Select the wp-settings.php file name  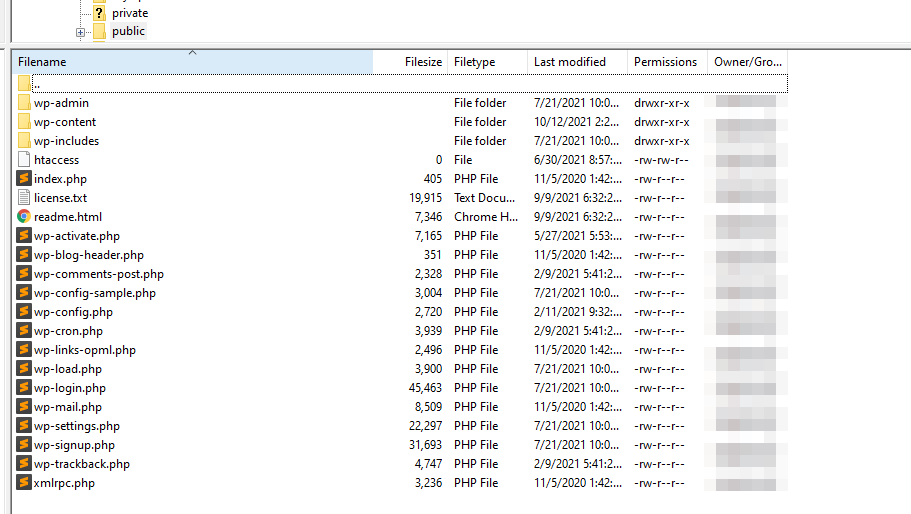pyautogui.click(x=77, y=426)
